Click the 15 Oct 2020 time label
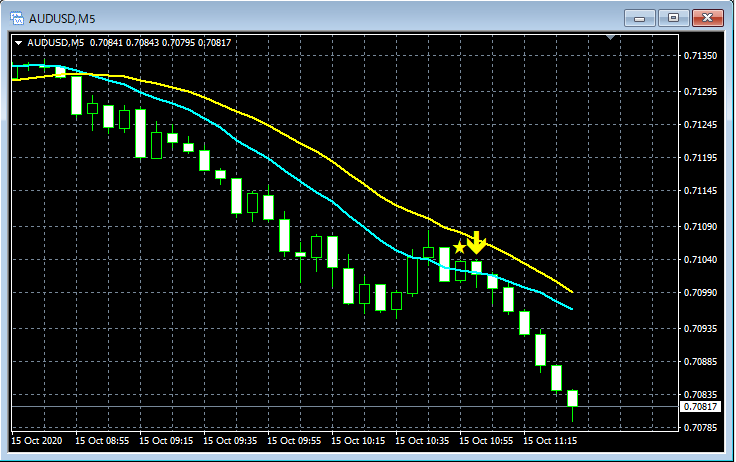The image size is (736, 462). point(37,441)
